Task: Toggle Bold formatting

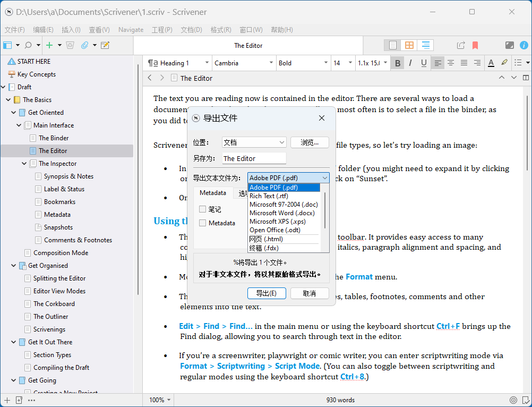Action: [398, 63]
